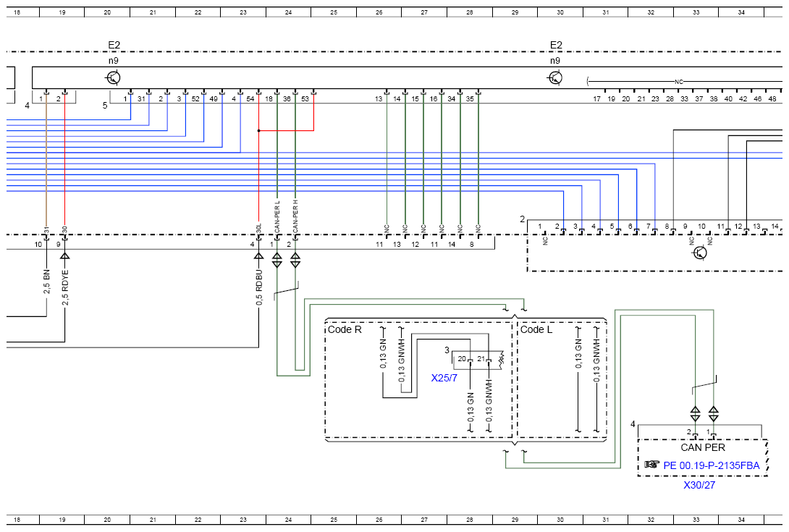This screenshot has height=532, width=789.
Task: Select the Code R label
Action: [345, 329]
